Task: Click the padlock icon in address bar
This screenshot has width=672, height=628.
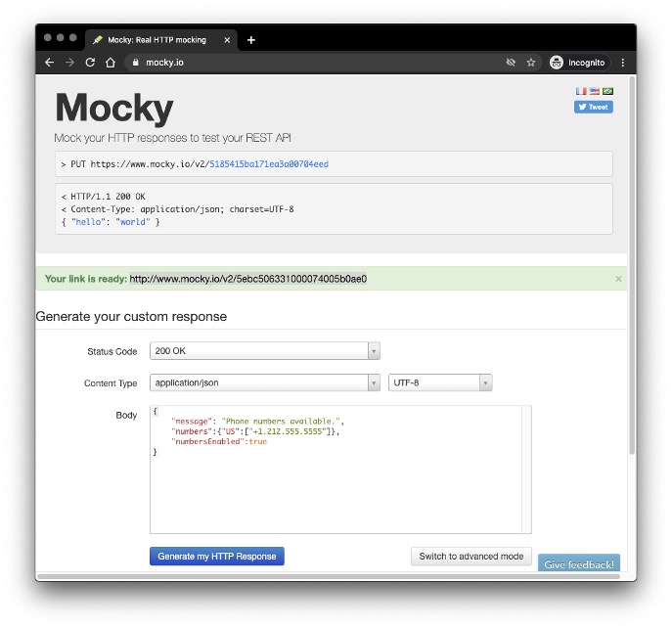Action: (x=136, y=63)
